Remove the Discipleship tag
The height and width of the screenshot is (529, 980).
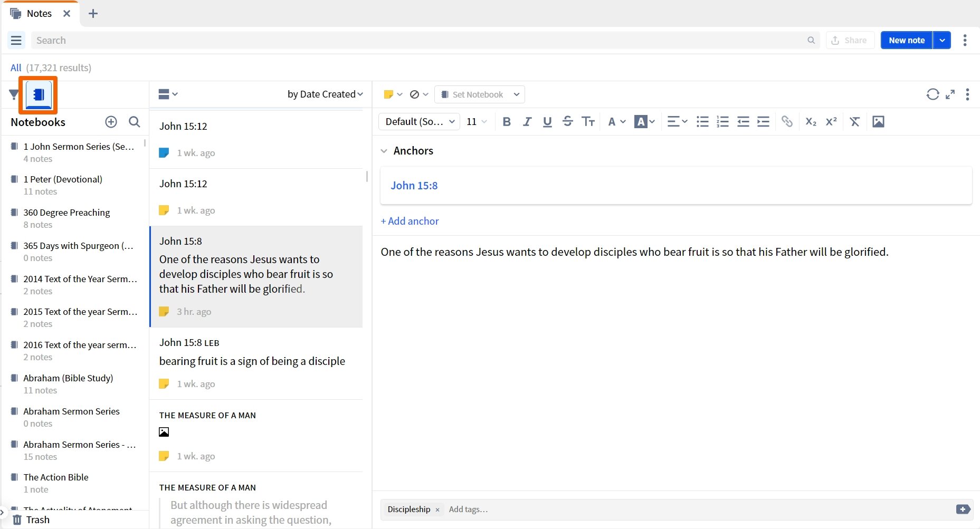point(437,509)
